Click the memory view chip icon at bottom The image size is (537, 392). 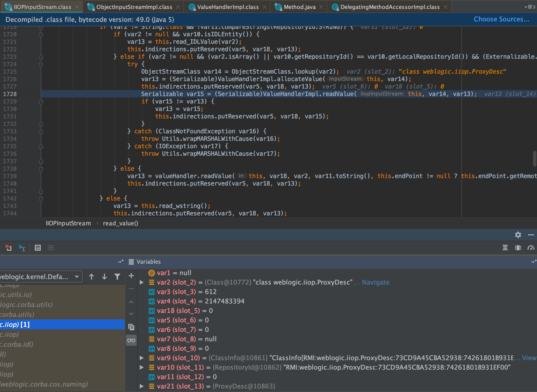[518, 248]
